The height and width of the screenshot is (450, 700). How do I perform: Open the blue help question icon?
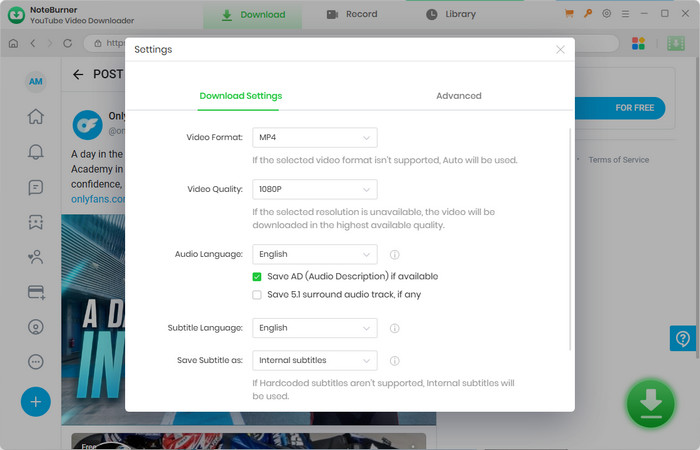[683, 338]
